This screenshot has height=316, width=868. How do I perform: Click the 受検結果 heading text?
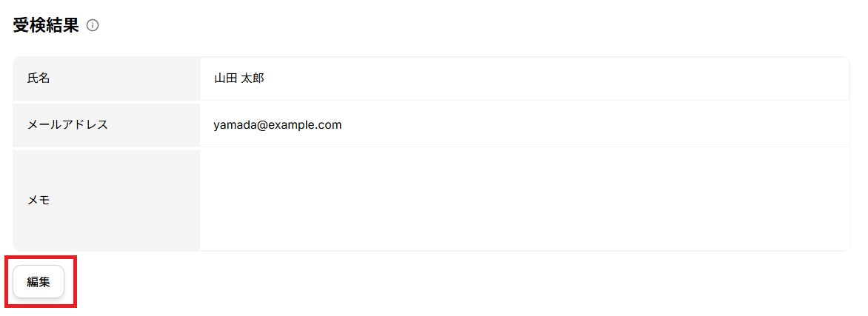46,25
